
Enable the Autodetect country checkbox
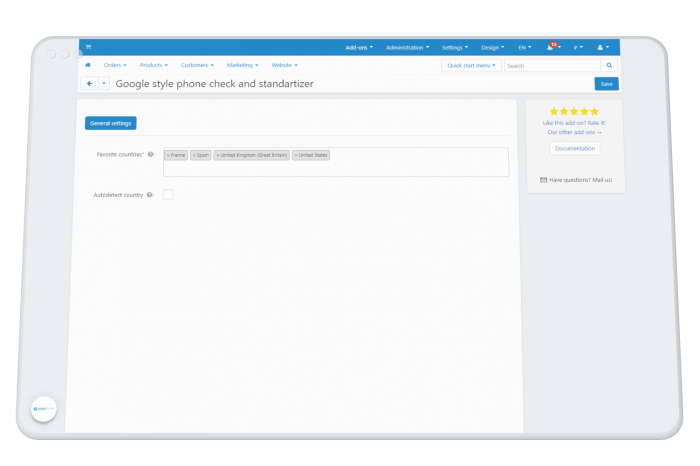coord(168,195)
